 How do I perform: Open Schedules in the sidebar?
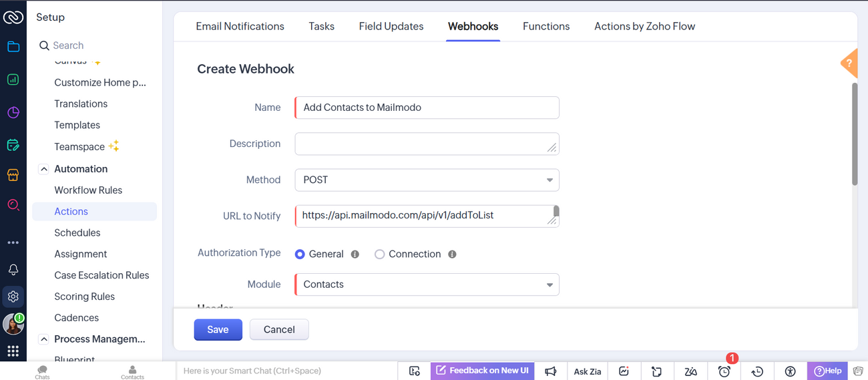pos(77,233)
